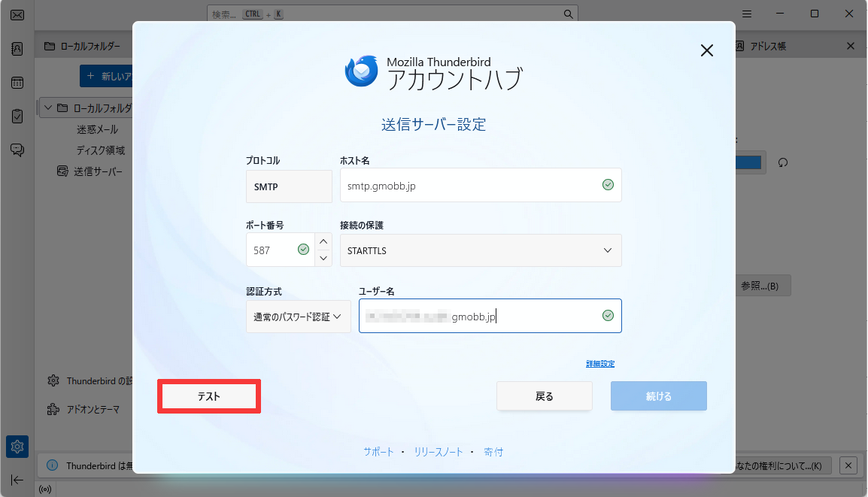Collapse the ローカルフォルダー tree with its chevron
This screenshot has width=868, height=497.
47,108
